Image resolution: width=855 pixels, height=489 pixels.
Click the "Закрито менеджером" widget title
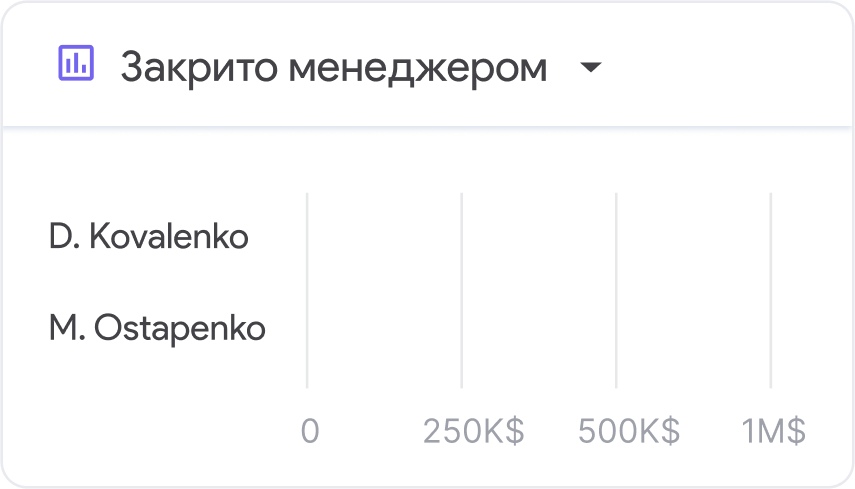click(x=334, y=68)
